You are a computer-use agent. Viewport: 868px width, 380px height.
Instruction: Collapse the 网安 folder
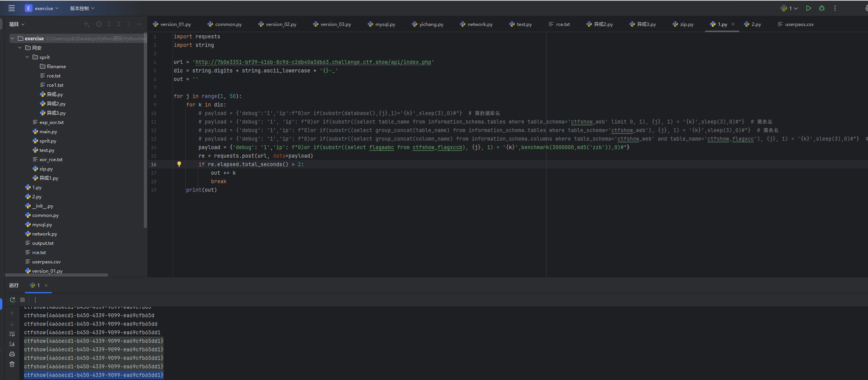(x=20, y=48)
